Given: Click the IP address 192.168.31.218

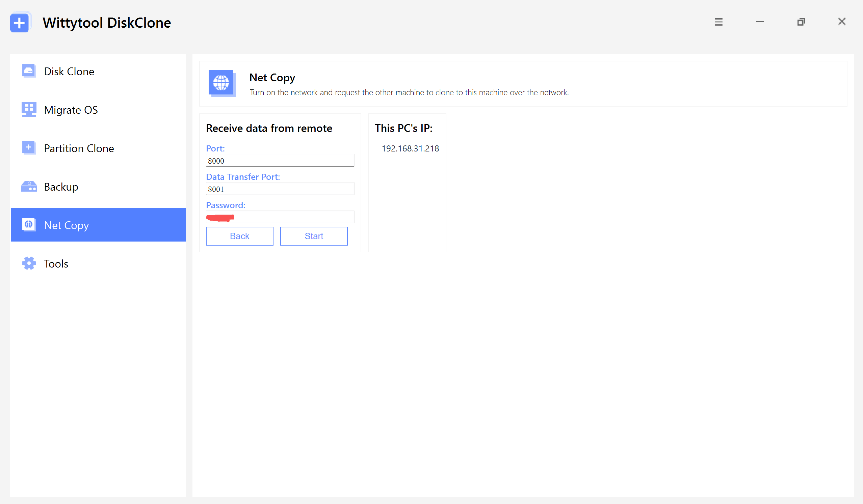Looking at the screenshot, I should (x=410, y=148).
